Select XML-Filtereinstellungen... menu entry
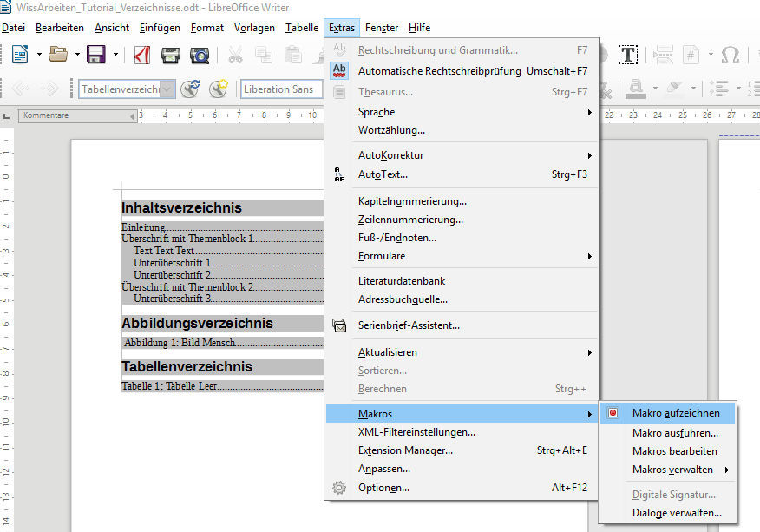Screen dimensions: 760x532 (462, 432)
